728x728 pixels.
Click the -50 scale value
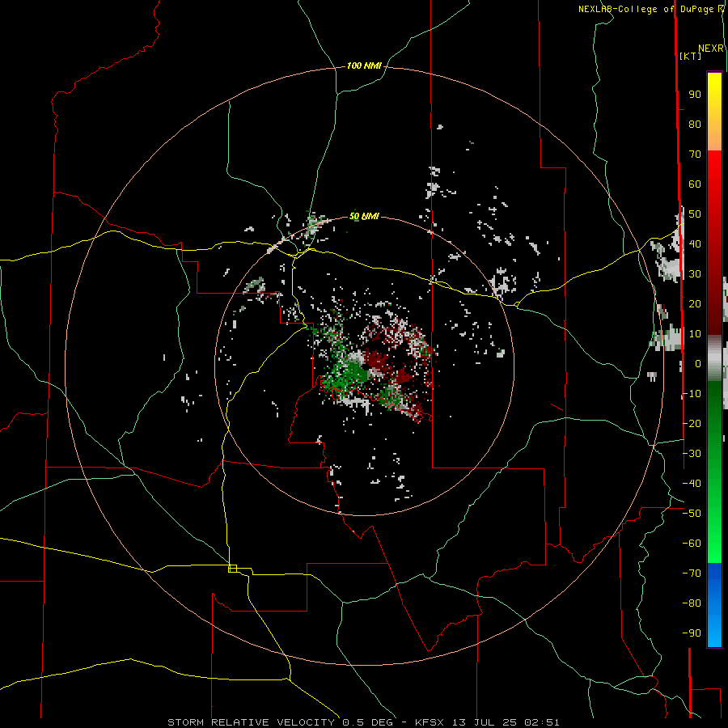click(692, 514)
